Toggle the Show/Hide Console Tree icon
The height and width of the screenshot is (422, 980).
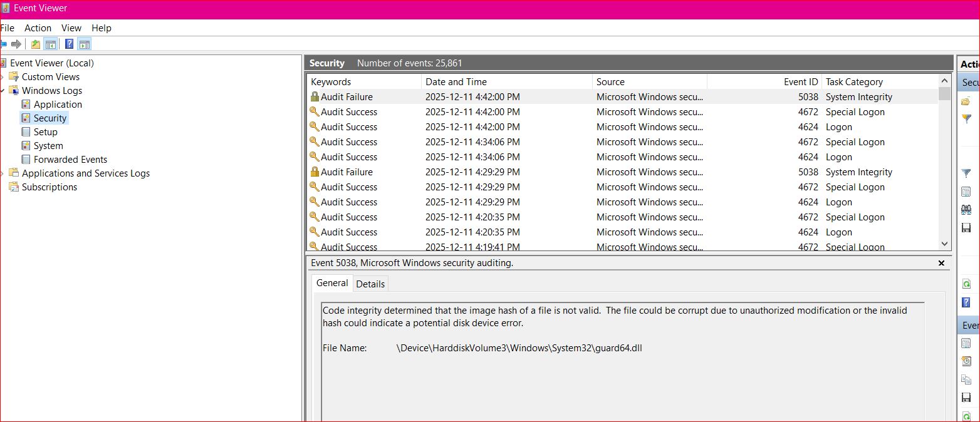51,44
